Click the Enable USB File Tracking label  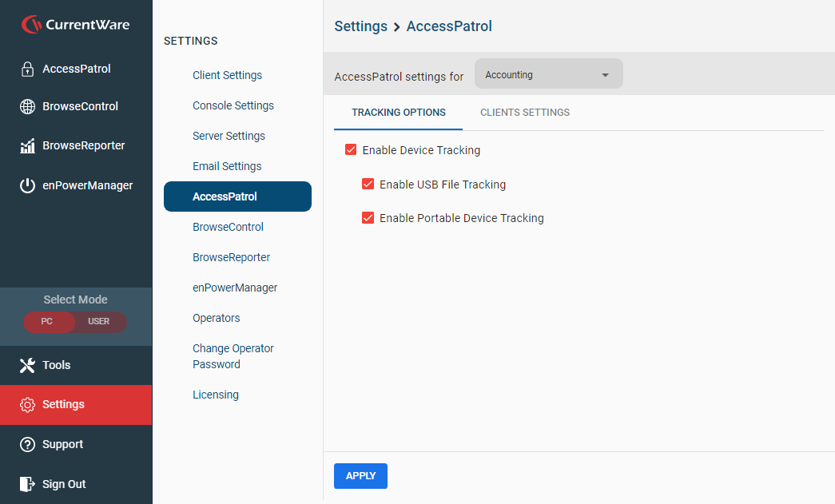coord(443,185)
